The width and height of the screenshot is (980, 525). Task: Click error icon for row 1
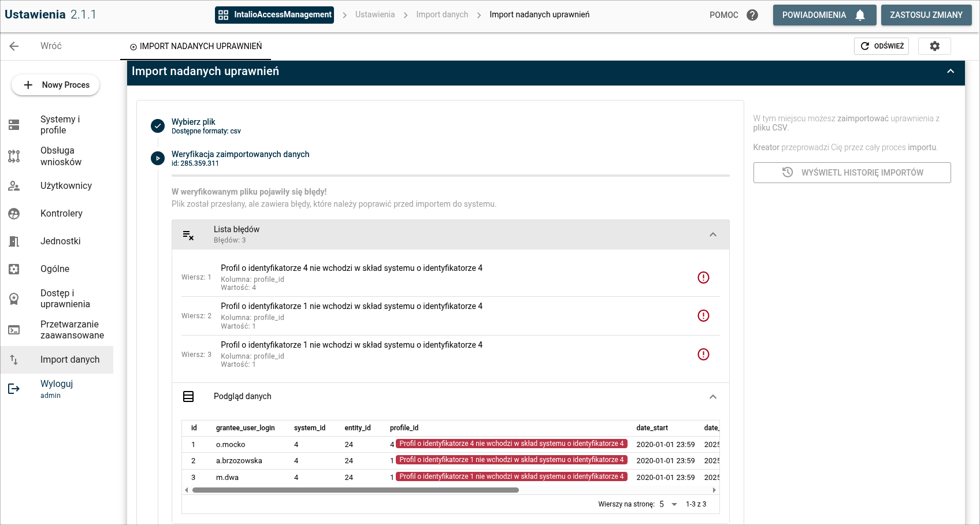(703, 278)
